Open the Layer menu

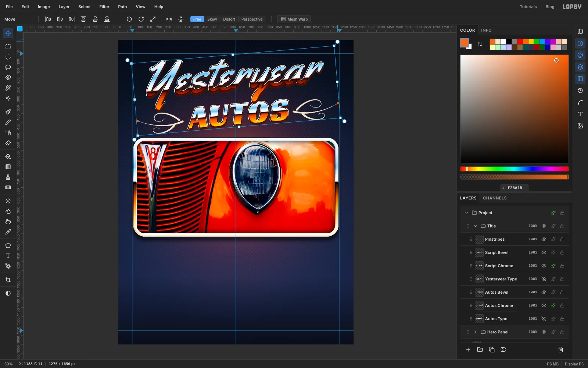tap(64, 7)
